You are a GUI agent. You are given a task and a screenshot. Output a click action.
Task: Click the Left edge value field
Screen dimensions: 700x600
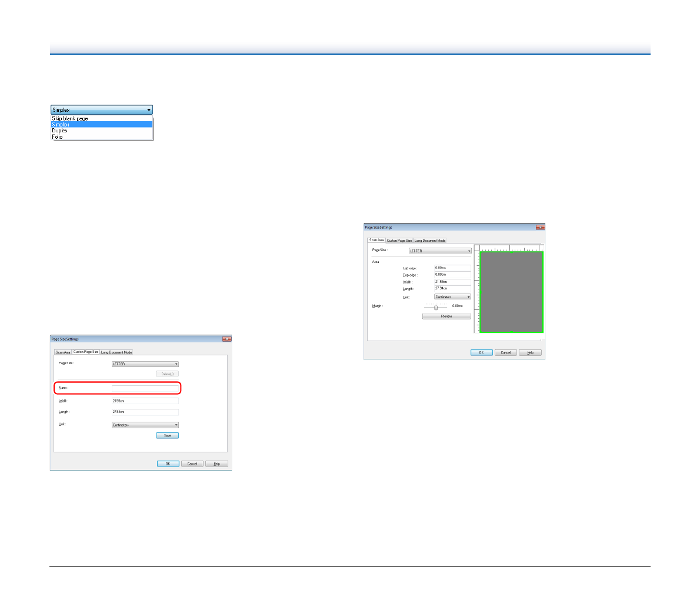(452, 268)
